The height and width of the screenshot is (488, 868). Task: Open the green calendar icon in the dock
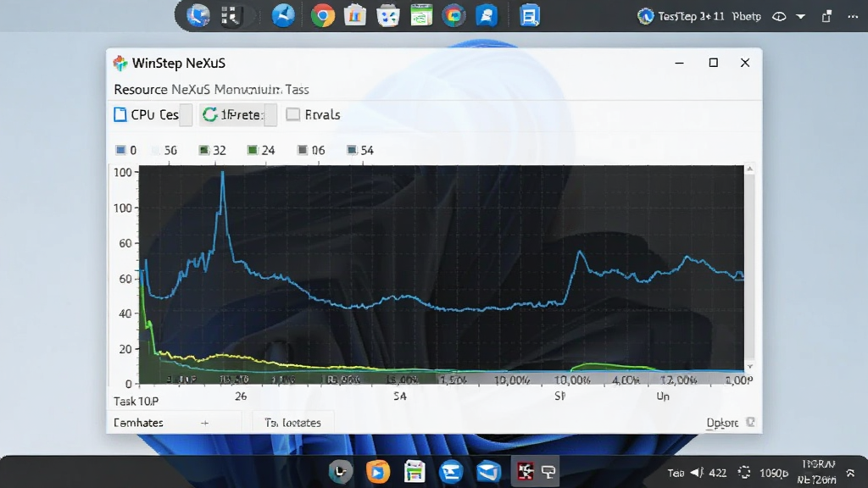coord(421,15)
